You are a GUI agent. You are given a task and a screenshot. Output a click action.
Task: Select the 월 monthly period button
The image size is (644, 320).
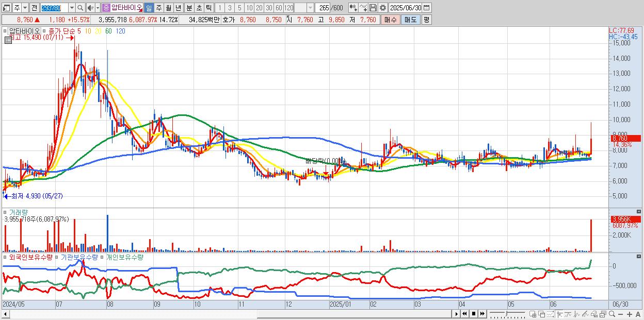169,8
